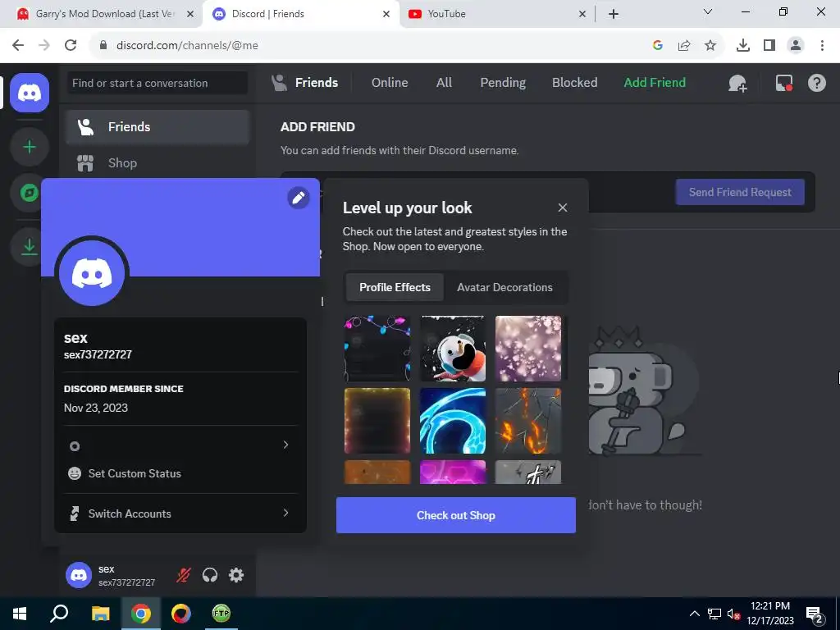Close the Level up your look popup
Viewport: 840px width, 630px height.
pyautogui.click(x=563, y=208)
